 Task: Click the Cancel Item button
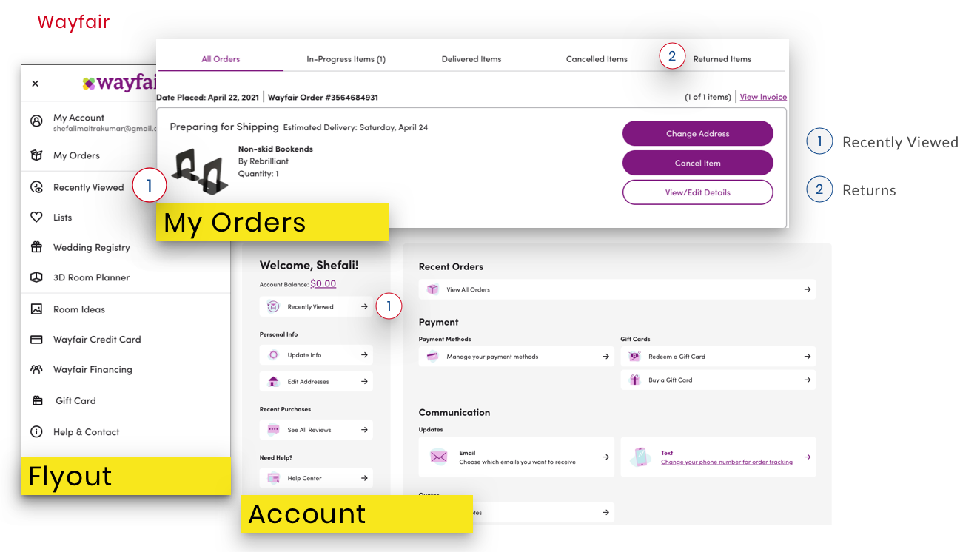pos(698,163)
